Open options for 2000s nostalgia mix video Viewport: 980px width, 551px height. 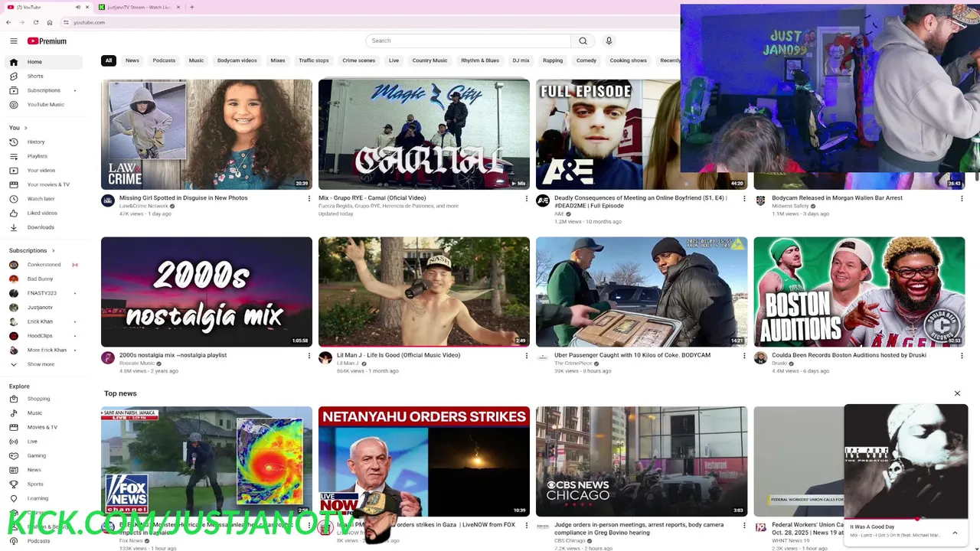click(x=309, y=356)
